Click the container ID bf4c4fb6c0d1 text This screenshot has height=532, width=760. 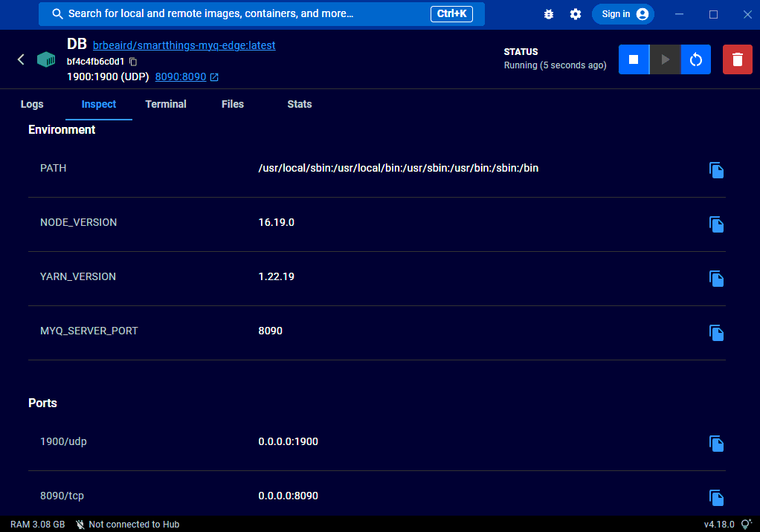95,62
